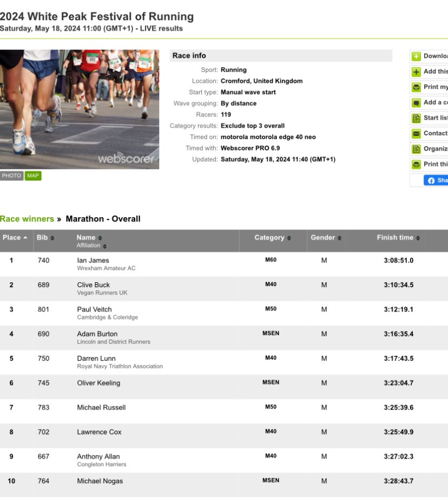Click affiliation Vegan Runners UK
The image size is (448, 501).
pyautogui.click(x=102, y=292)
